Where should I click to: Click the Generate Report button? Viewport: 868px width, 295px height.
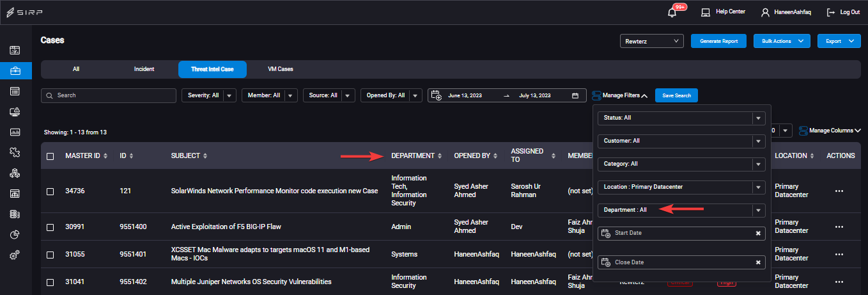718,41
